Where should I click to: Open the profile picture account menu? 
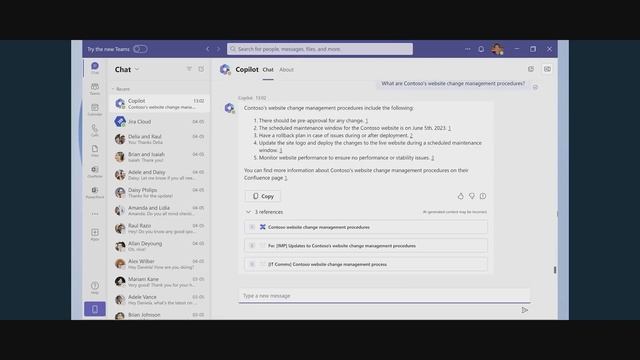click(x=497, y=49)
